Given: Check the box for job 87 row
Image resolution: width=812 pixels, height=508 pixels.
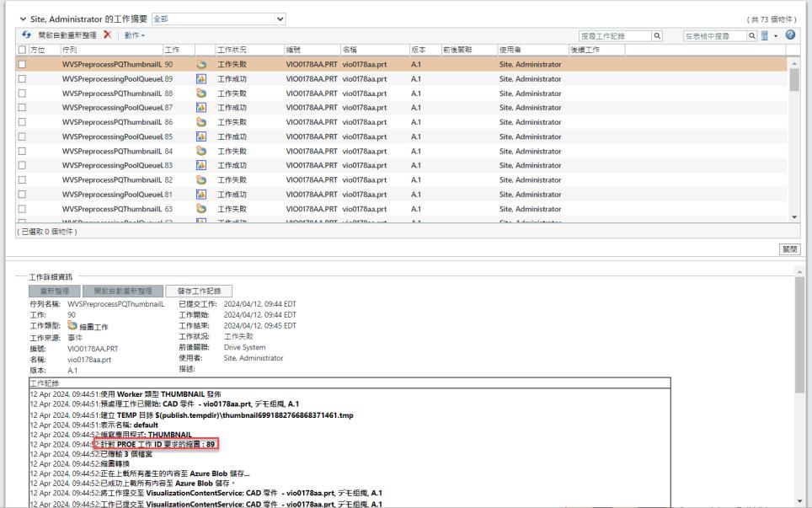Looking at the screenshot, I should pos(22,107).
